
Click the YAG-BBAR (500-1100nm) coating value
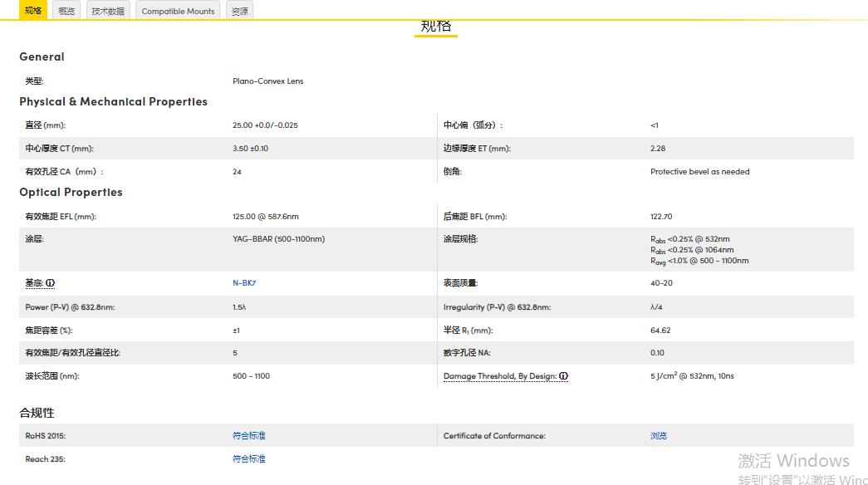coord(278,239)
